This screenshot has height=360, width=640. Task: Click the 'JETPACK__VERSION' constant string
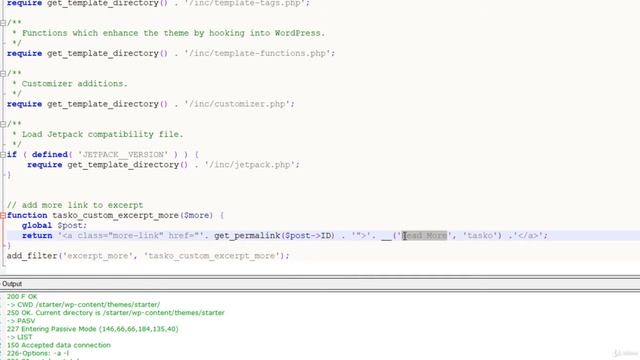point(123,155)
